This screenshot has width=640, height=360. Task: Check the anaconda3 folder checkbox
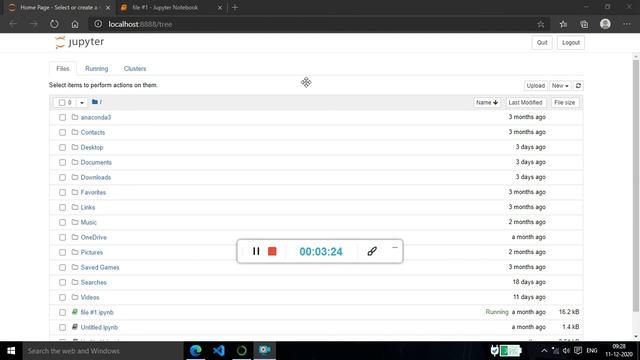[x=62, y=118]
